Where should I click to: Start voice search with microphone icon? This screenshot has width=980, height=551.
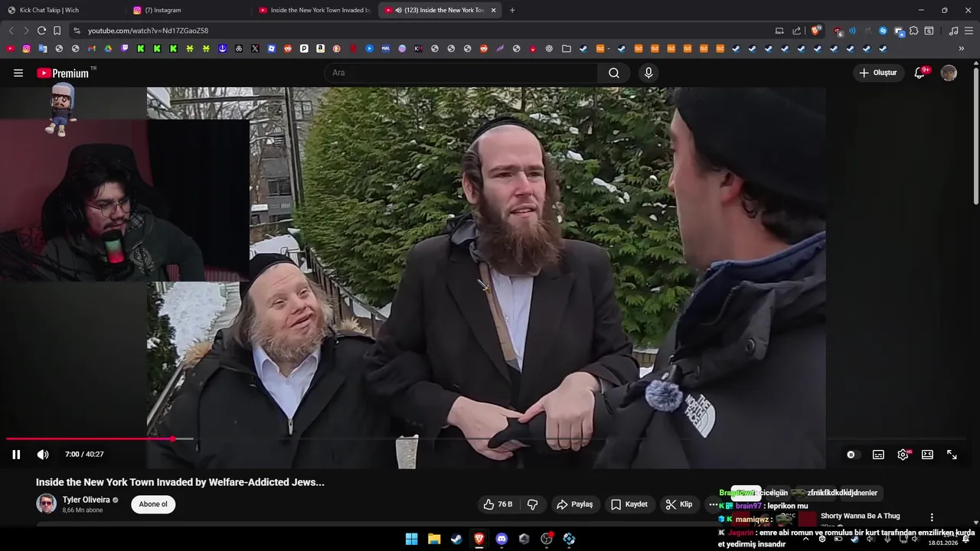(648, 73)
